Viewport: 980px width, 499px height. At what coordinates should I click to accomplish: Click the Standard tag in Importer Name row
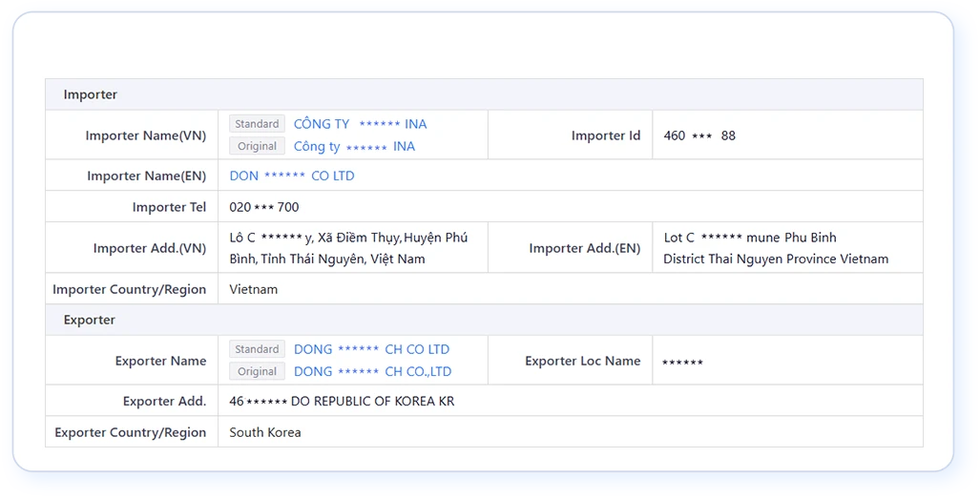coord(257,124)
